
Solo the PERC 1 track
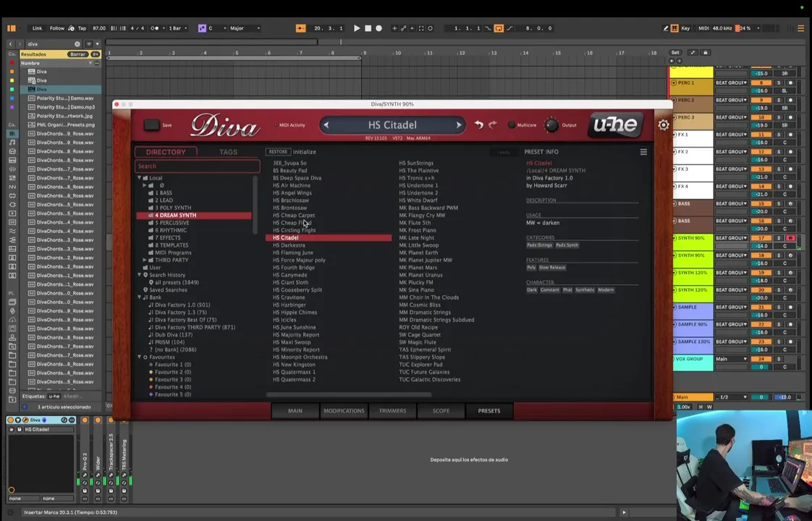778,83
